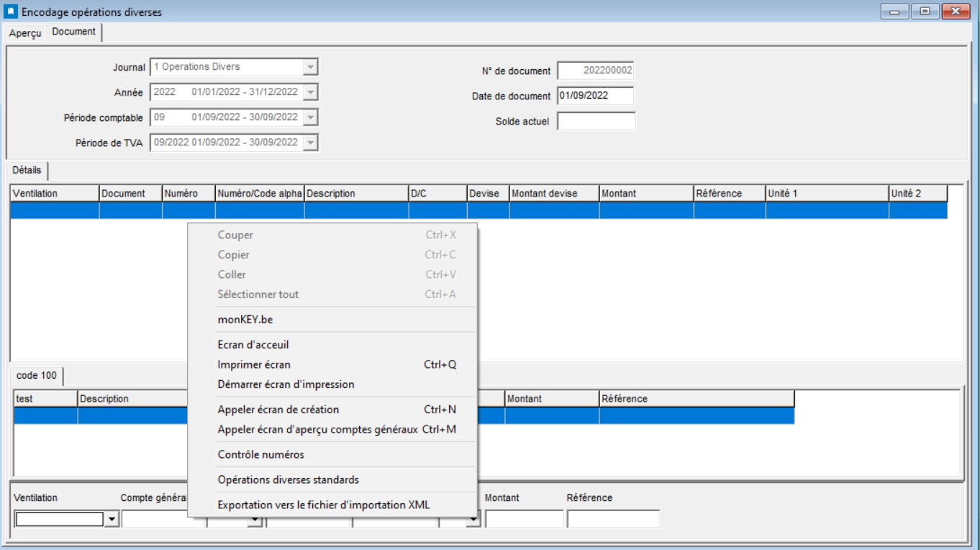Image resolution: width=980 pixels, height=550 pixels.
Task: Open the Période comptable dropdown
Action: (310, 117)
